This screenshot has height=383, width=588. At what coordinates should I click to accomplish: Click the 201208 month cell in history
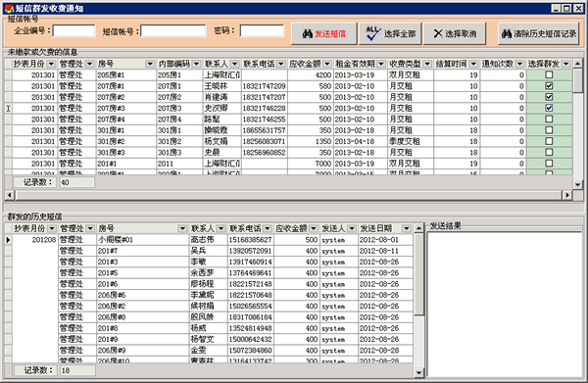pos(35,240)
